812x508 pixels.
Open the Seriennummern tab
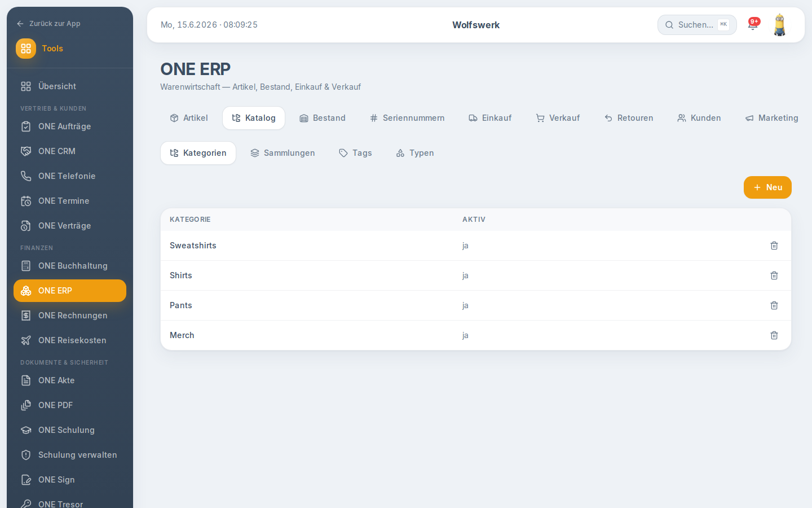coord(407,118)
